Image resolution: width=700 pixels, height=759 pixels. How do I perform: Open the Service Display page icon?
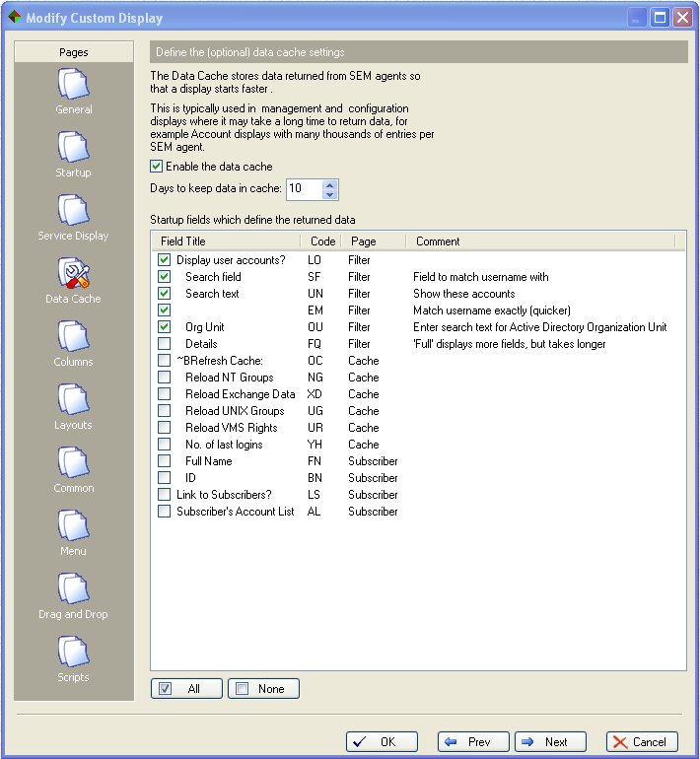[74, 210]
